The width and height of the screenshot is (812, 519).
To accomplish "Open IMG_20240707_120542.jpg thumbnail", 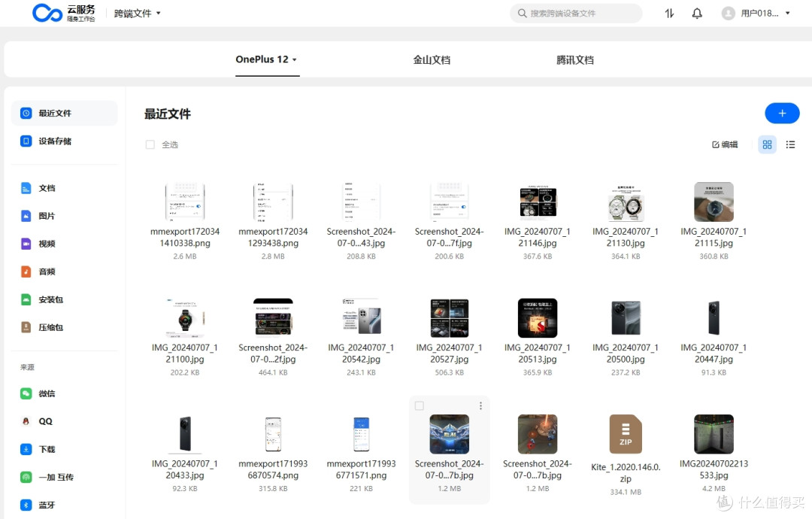I will pyautogui.click(x=361, y=318).
